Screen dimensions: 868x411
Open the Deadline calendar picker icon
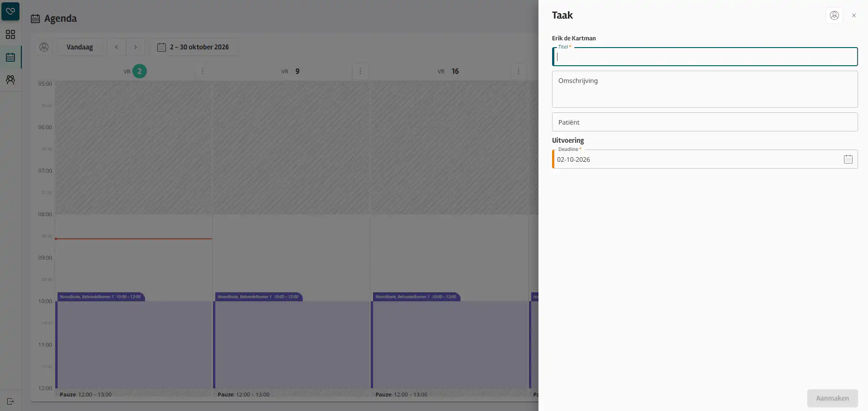point(848,159)
